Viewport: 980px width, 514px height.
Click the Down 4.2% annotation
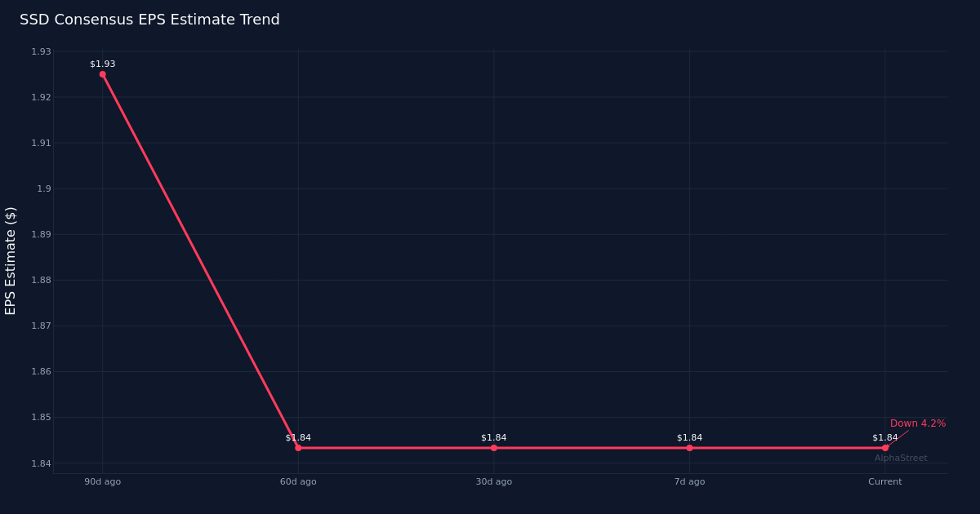click(917, 423)
